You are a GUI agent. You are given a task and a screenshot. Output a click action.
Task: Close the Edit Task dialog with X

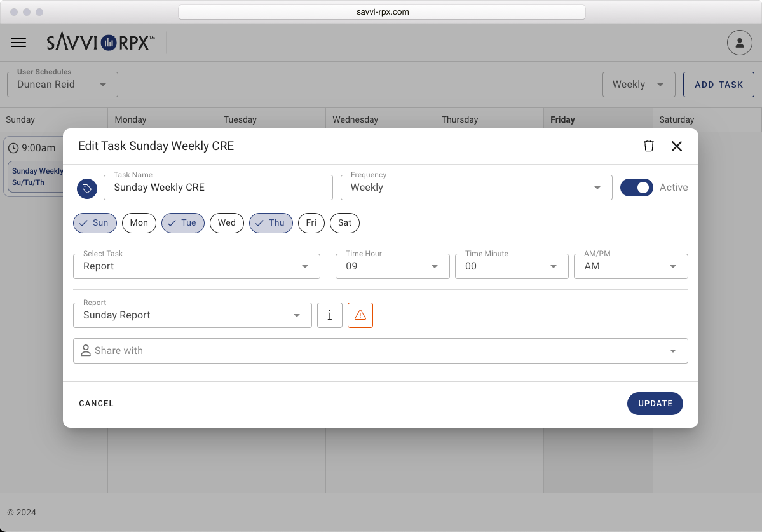(677, 146)
